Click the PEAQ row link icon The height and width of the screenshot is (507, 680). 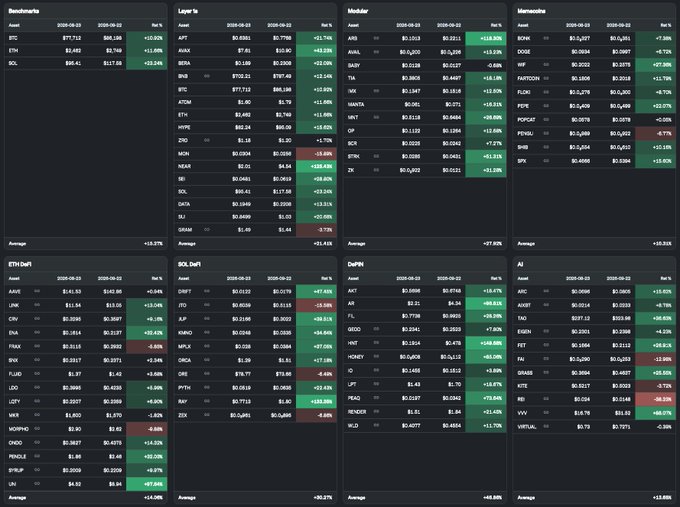[x=376, y=398]
